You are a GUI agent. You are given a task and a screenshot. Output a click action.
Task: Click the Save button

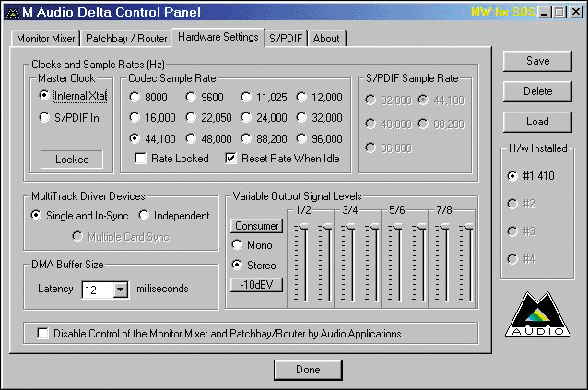pyautogui.click(x=537, y=61)
